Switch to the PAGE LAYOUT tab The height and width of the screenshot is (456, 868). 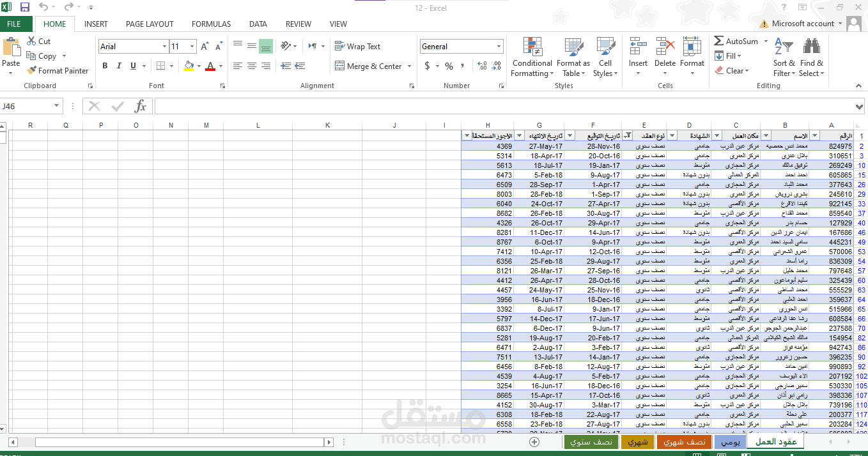150,24
